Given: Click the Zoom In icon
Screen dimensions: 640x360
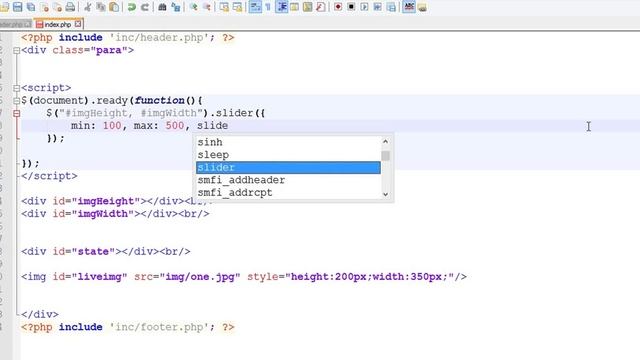Looking at the screenshot, I should pyautogui.click(x=193, y=7).
